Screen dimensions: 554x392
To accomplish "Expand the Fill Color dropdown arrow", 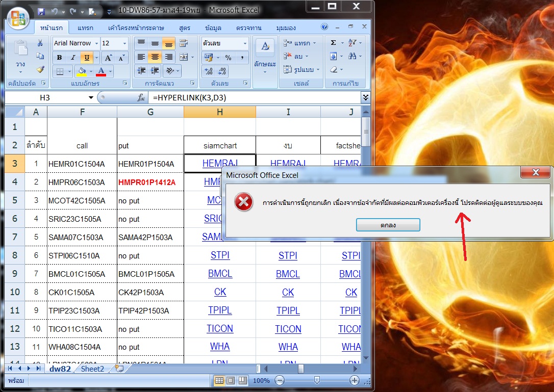I will [x=91, y=72].
